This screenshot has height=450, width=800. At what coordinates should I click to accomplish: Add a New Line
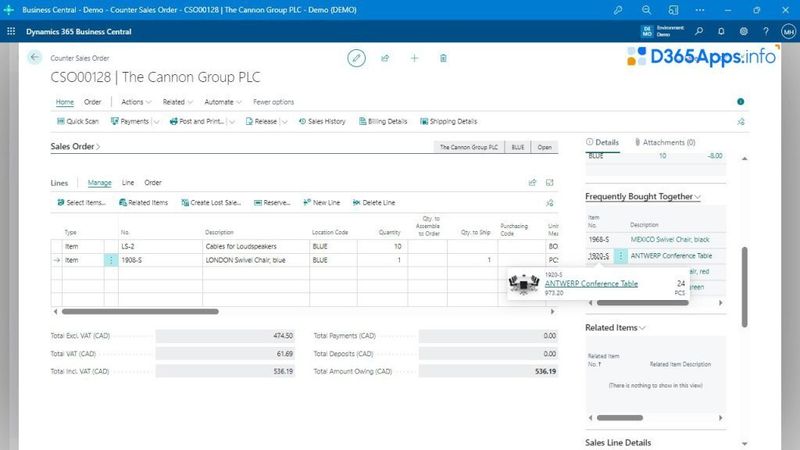(x=321, y=203)
